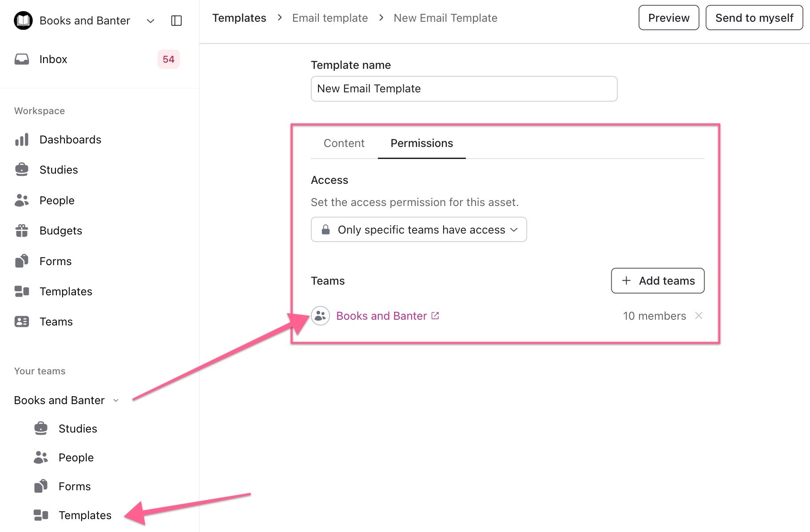Viewport: 810px width, 532px height.
Task: Collapse the Books and Banter team section
Action: [116, 400]
